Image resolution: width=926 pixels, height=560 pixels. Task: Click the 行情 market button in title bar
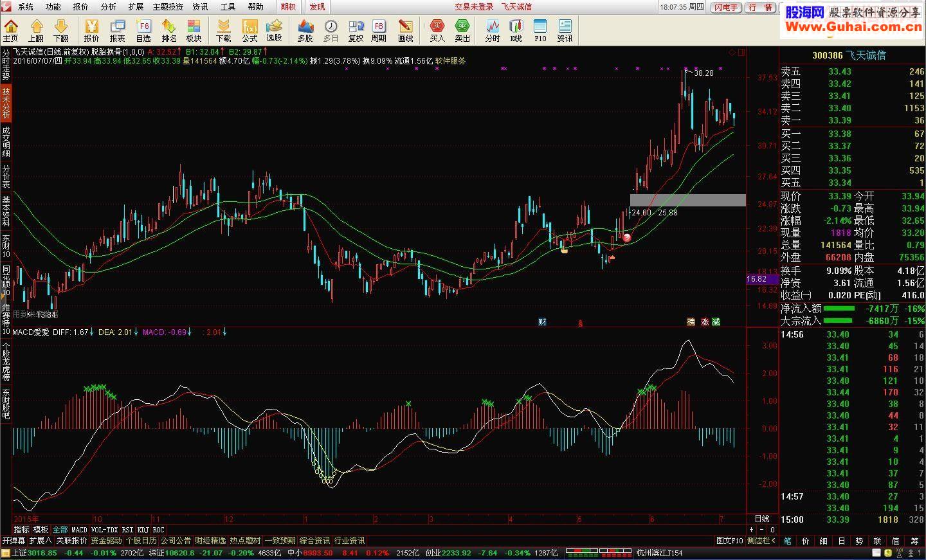click(x=761, y=7)
